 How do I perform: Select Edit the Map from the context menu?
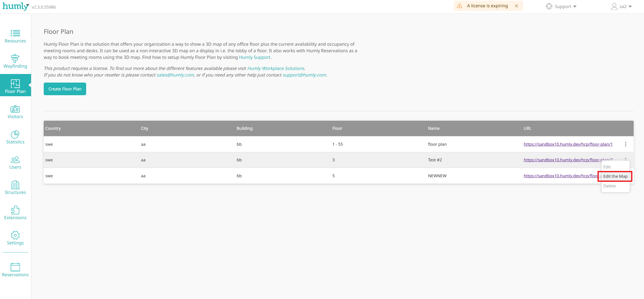615,176
